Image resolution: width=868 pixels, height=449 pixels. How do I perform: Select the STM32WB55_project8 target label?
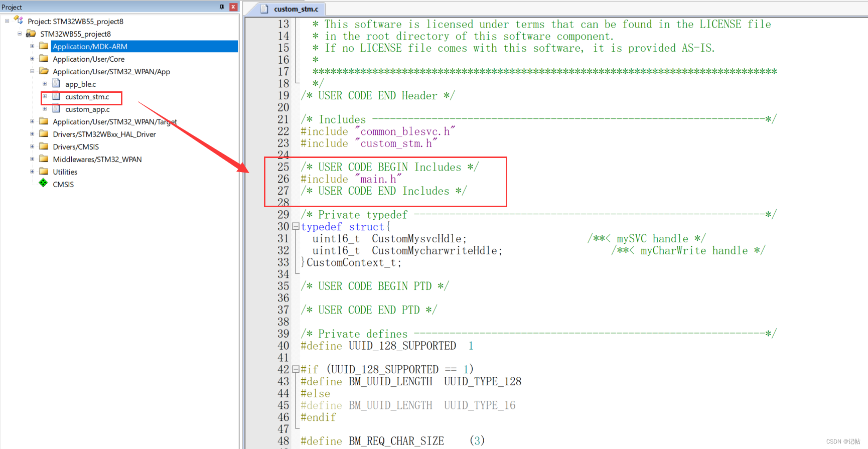pyautogui.click(x=75, y=34)
